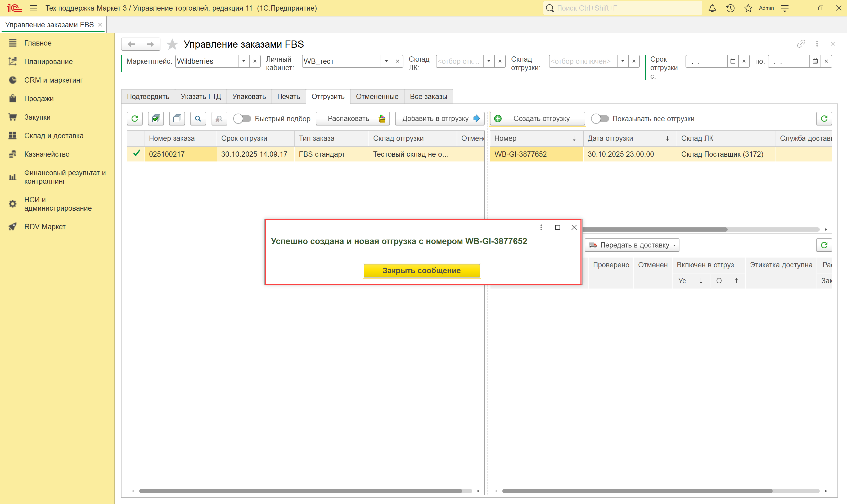Click the orders table horizontal scrollbar

[300, 491]
